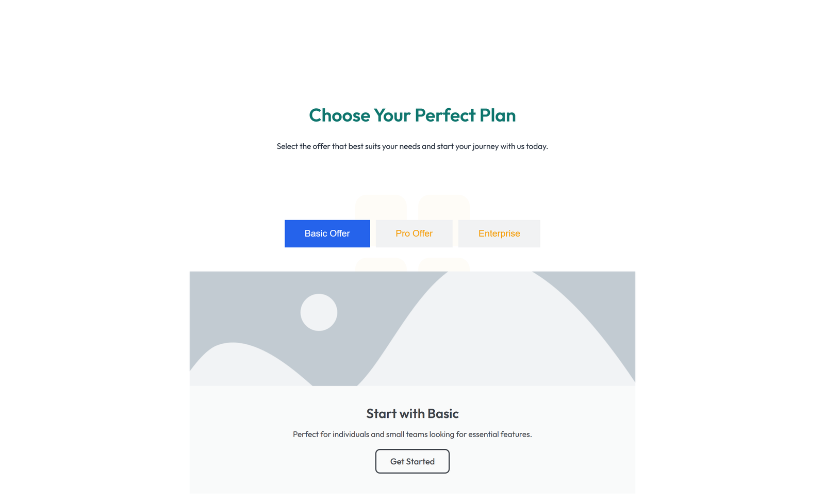
Task: Return to the Basic Offer view
Action: point(327,233)
